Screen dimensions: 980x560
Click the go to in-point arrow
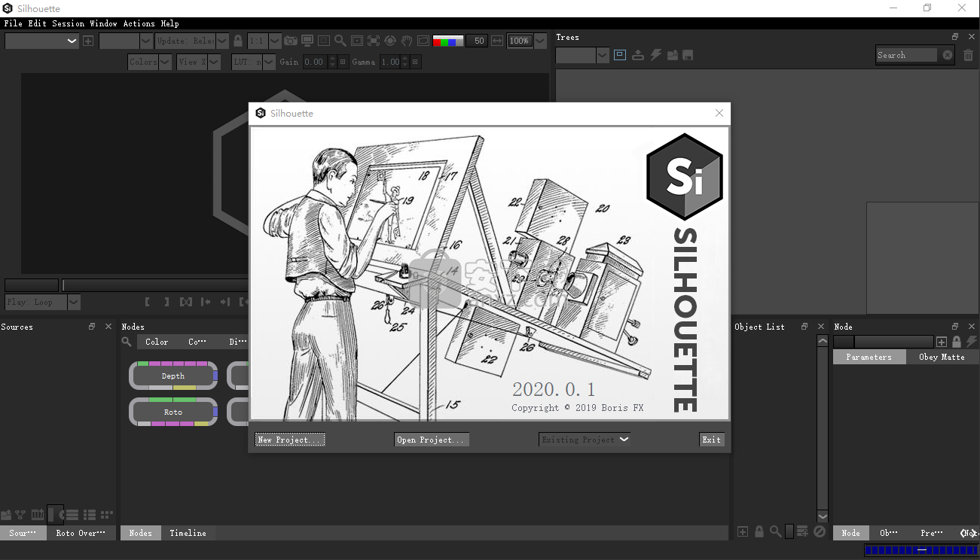[206, 302]
